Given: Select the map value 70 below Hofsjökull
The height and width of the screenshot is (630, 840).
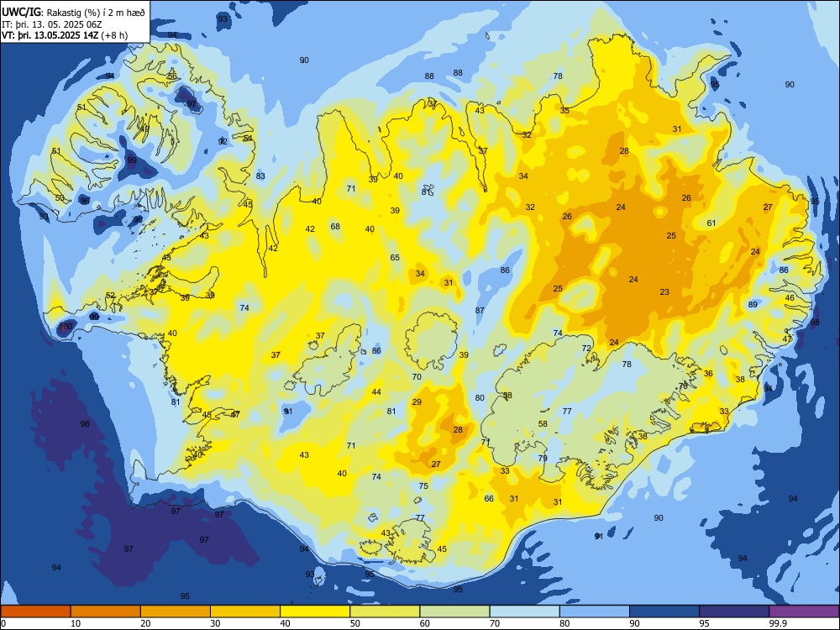Looking at the screenshot, I should tap(417, 376).
